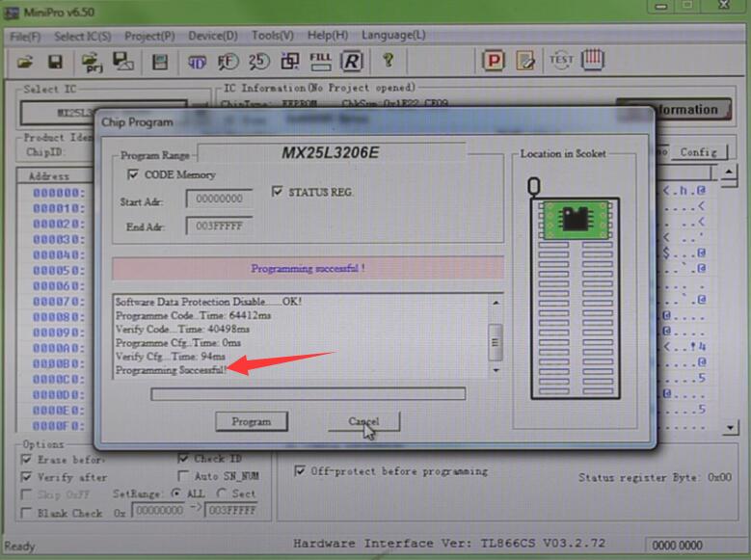Click the copy buffer squares icon
Image resolution: width=751 pixels, height=560 pixels.
tap(290, 62)
